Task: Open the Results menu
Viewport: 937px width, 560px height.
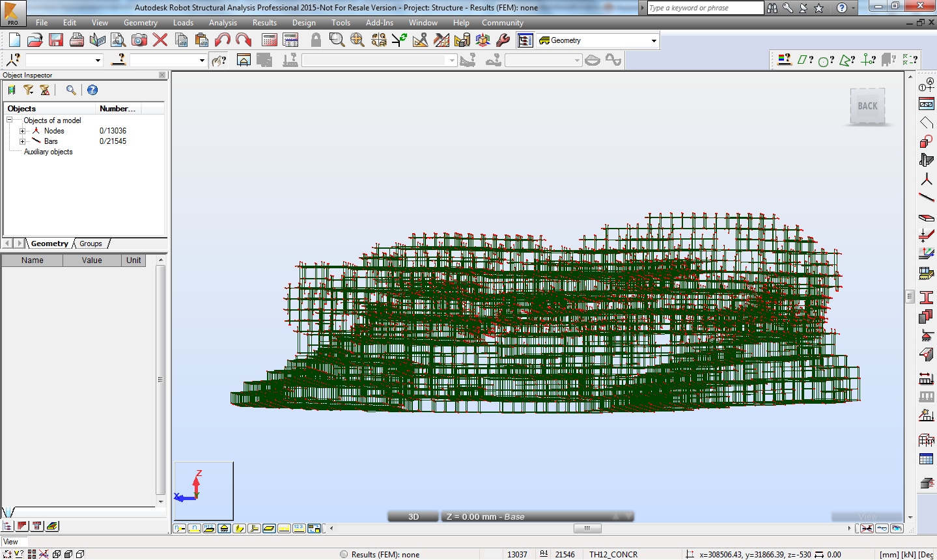Action: (x=264, y=23)
